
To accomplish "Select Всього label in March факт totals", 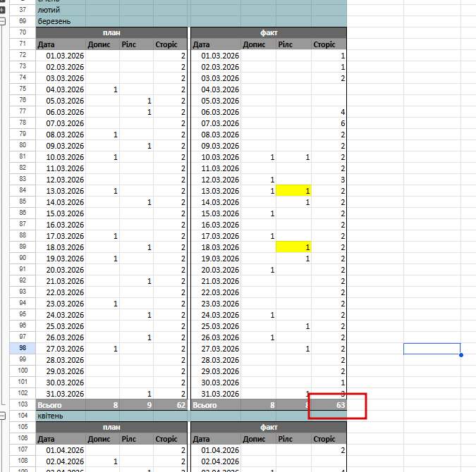I will pyautogui.click(x=216, y=405).
